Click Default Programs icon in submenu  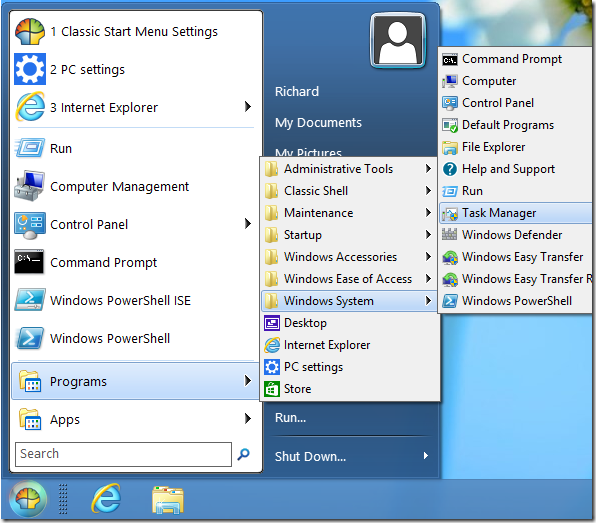coord(450,125)
